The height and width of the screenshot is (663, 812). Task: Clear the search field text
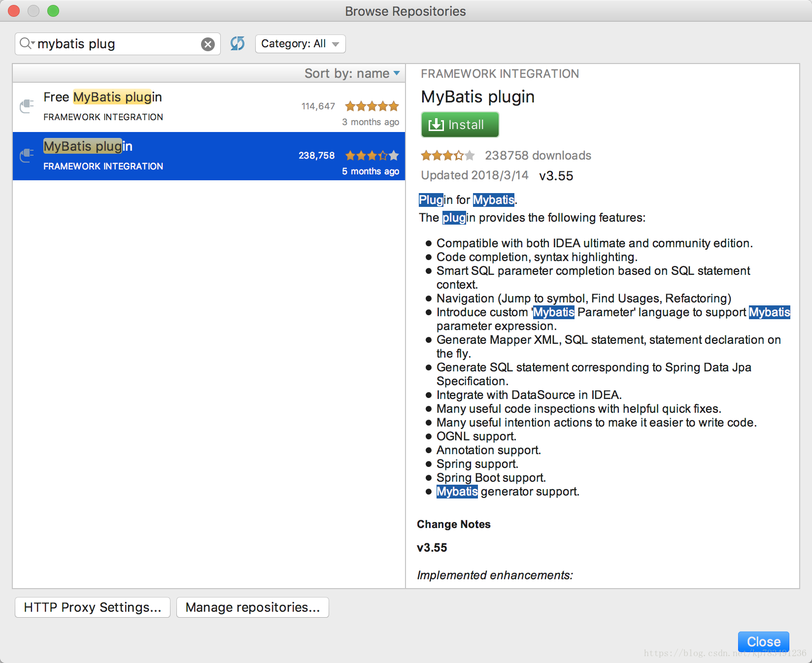point(208,44)
